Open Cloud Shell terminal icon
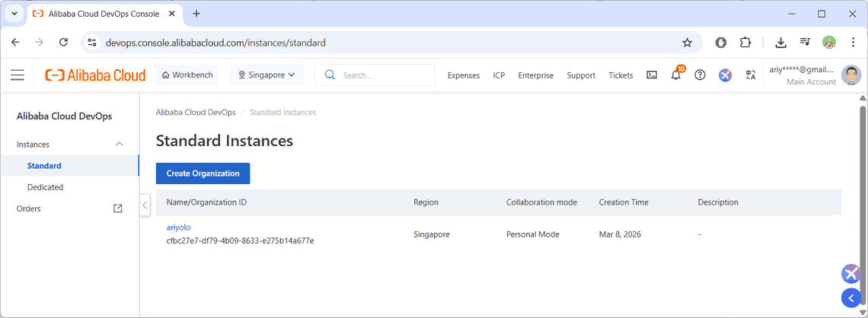 (652, 75)
